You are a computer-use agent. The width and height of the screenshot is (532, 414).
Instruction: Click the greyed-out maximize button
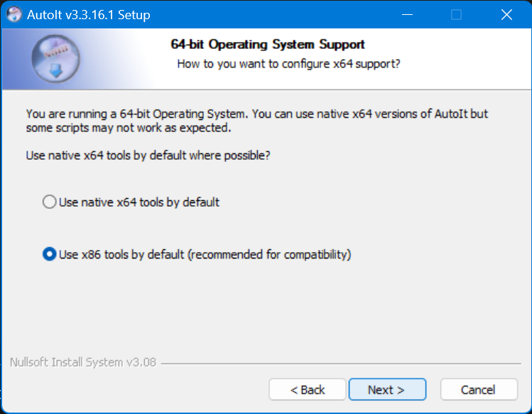click(x=456, y=14)
